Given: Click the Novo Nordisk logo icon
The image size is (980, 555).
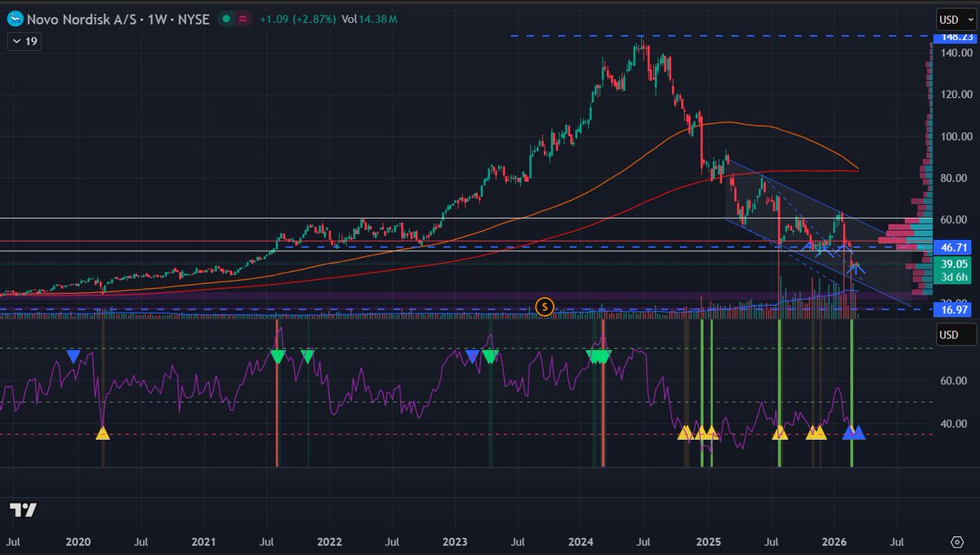Looking at the screenshot, I should pos(16,19).
